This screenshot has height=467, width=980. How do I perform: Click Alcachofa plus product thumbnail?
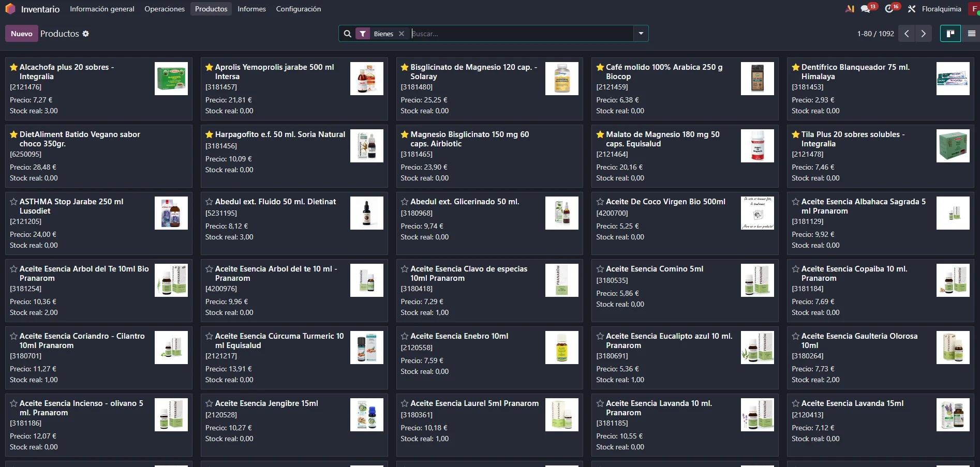point(171,79)
